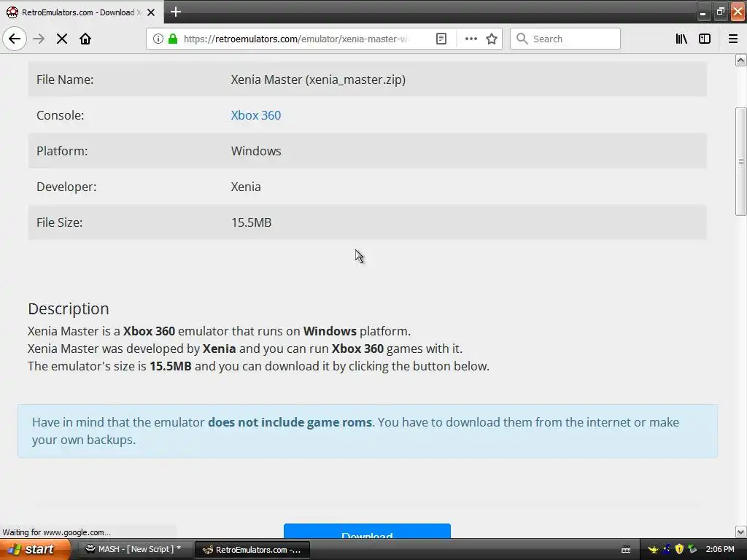Click the search magnifier icon

pos(522,39)
